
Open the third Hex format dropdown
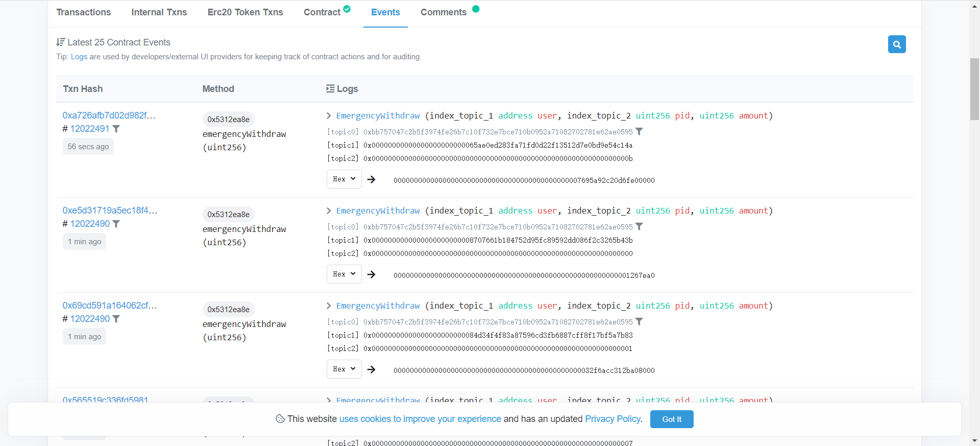tap(344, 369)
